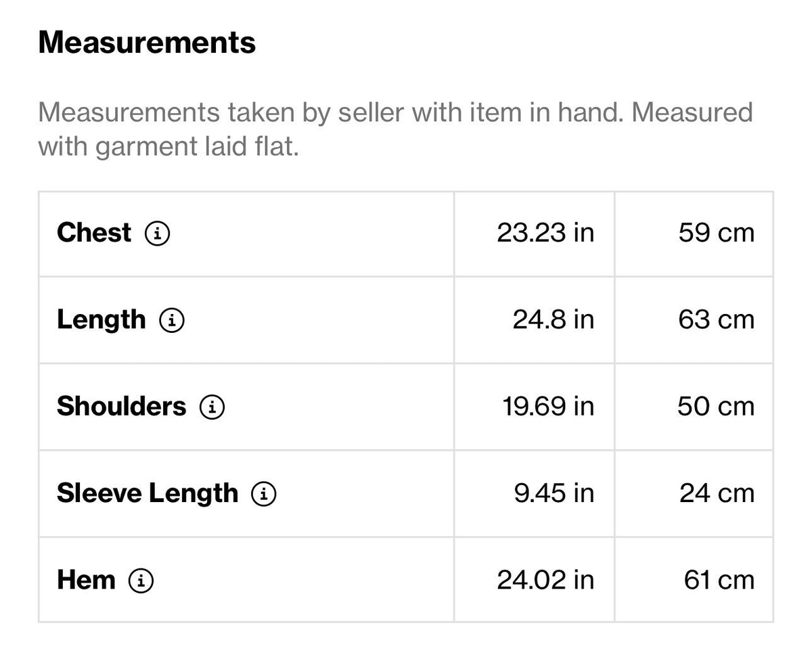This screenshot has width=812, height=655.
Task: Click the 59 cm chest value
Action: point(716,233)
